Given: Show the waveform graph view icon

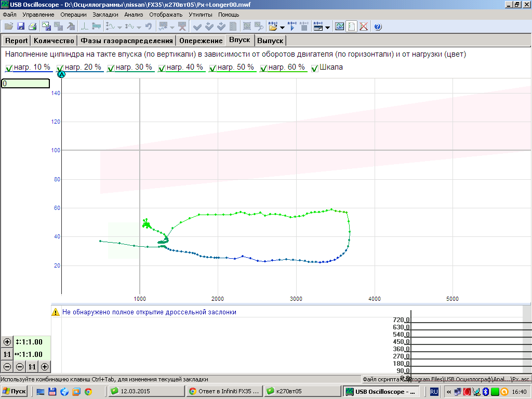Looking at the screenshot, I should tap(339, 26).
